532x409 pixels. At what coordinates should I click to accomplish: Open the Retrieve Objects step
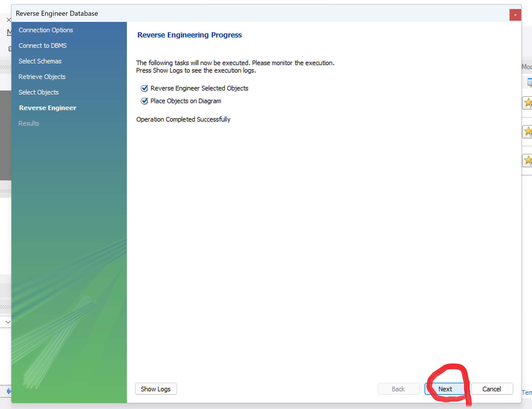pos(42,77)
